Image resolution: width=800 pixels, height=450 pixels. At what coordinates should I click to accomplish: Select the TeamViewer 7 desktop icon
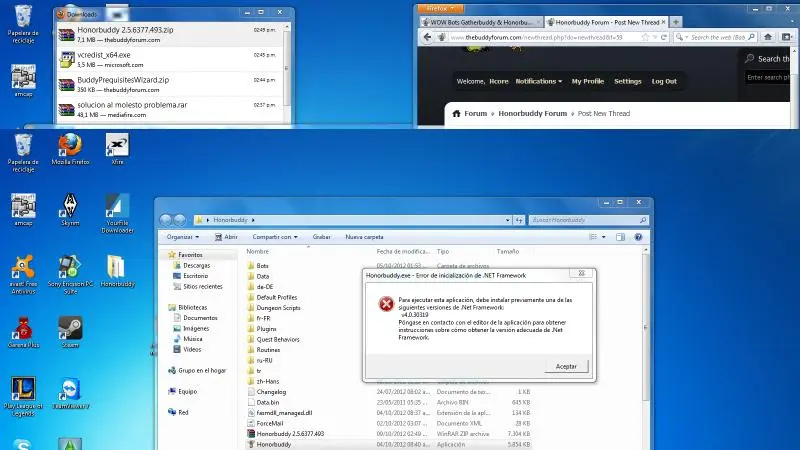(70, 393)
